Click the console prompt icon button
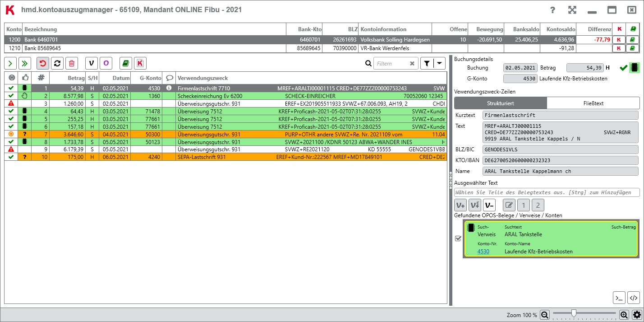The width and height of the screenshot is (644, 322). pos(619,298)
